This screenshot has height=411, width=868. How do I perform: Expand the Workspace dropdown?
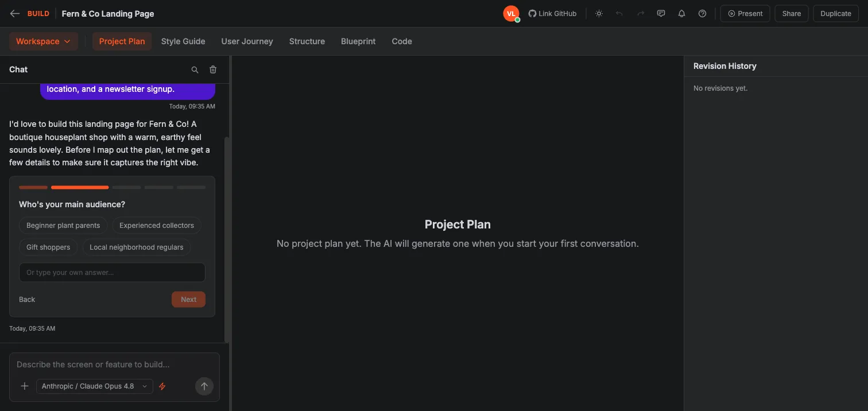pyautogui.click(x=44, y=41)
